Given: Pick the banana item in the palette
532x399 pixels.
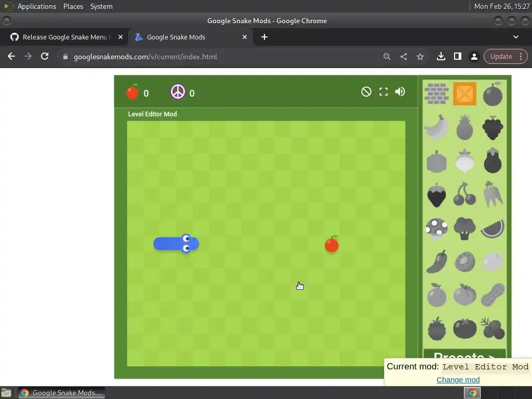Looking at the screenshot, I should tap(436, 127).
